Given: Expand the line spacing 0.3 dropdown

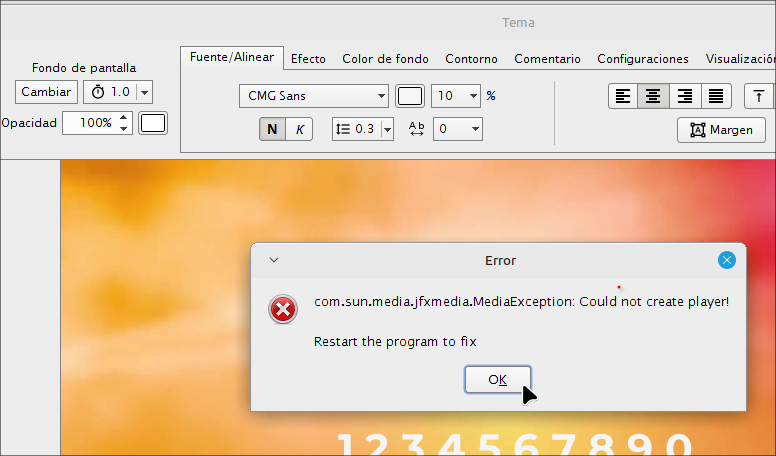Looking at the screenshot, I should [387, 129].
